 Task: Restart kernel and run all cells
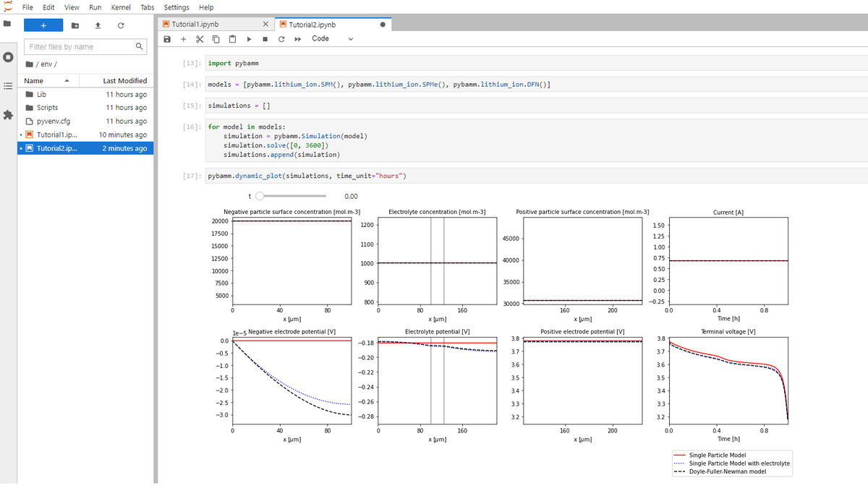coord(297,39)
